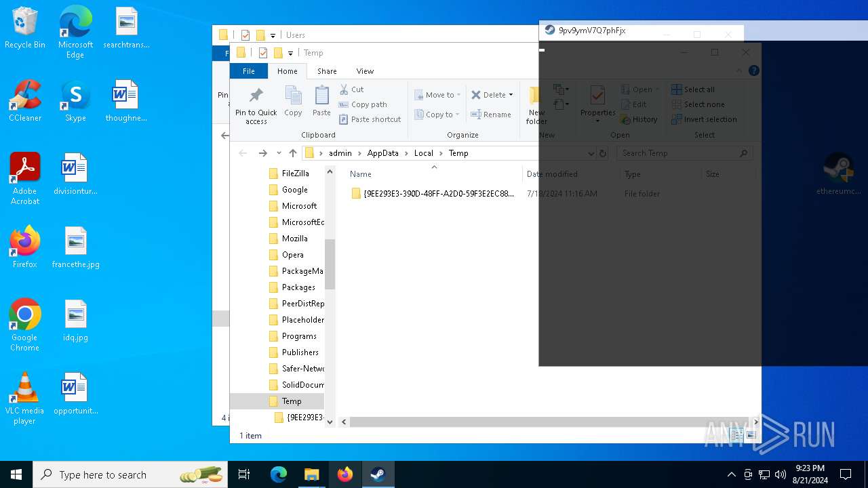This screenshot has width=868, height=488.
Task: Select FileZilla folder in navigation tree
Action: pos(296,174)
